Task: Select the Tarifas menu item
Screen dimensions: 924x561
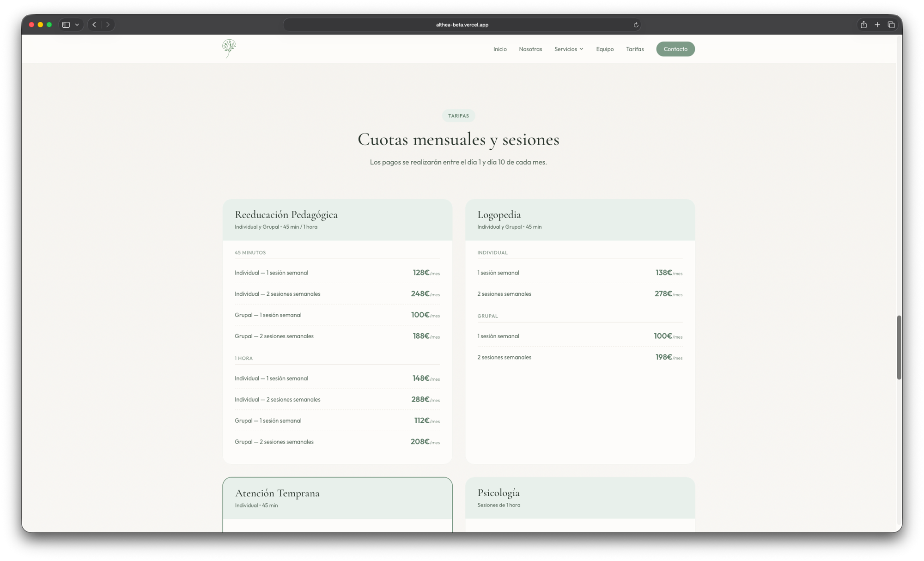Action: pos(635,49)
